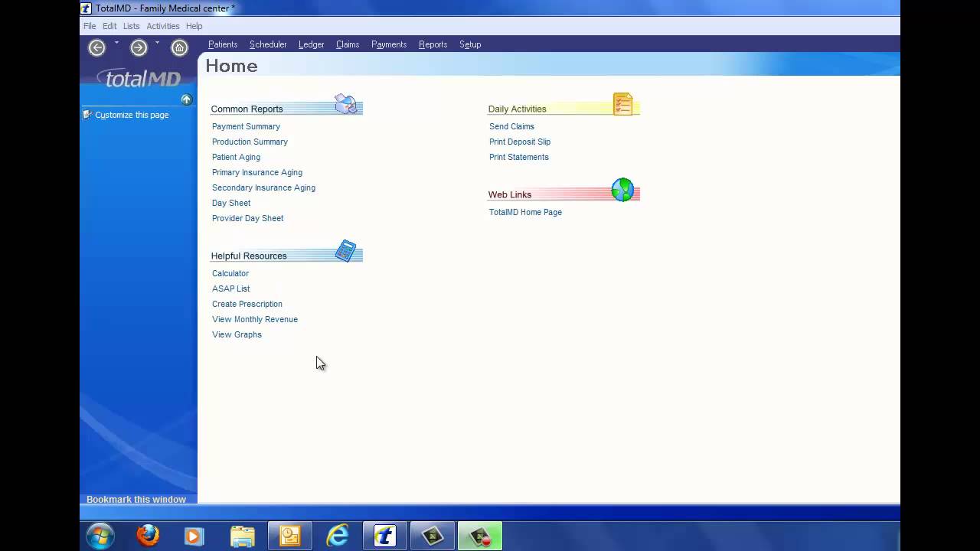The height and width of the screenshot is (551, 980).
Task: Click Create Prescription link
Action: click(x=247, y=304)
